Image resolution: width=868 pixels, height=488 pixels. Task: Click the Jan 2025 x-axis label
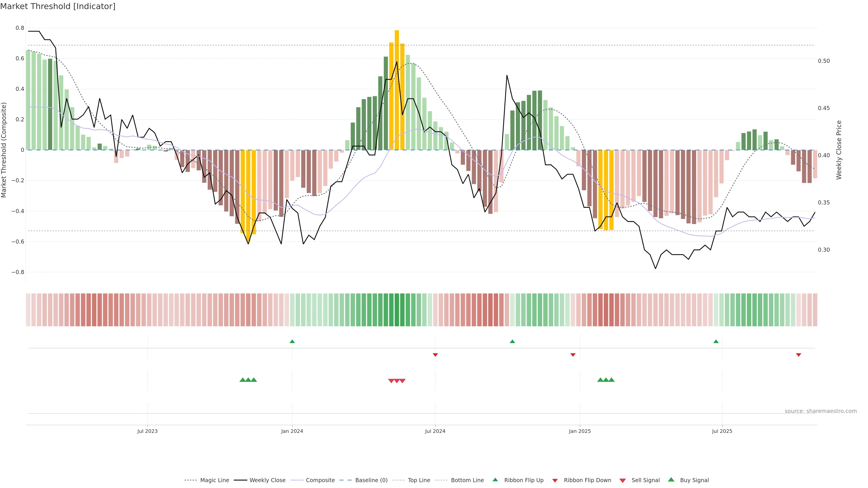(x=580, y=431)
